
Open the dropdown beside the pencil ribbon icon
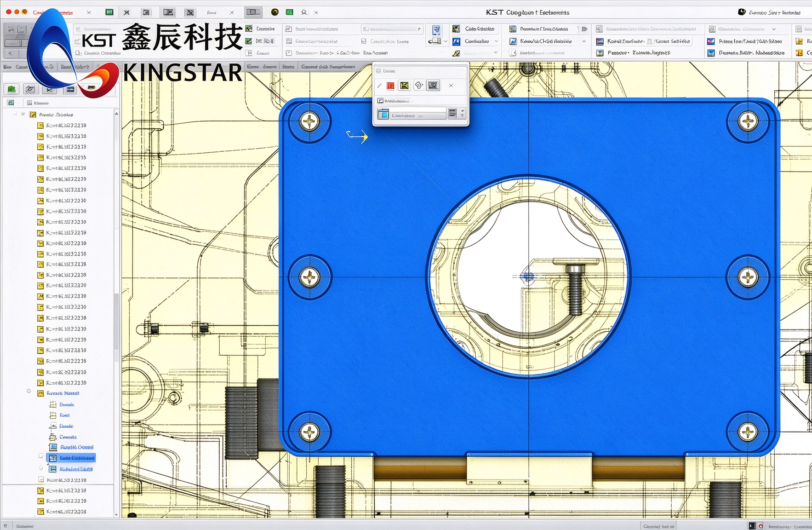pos(496,52)
